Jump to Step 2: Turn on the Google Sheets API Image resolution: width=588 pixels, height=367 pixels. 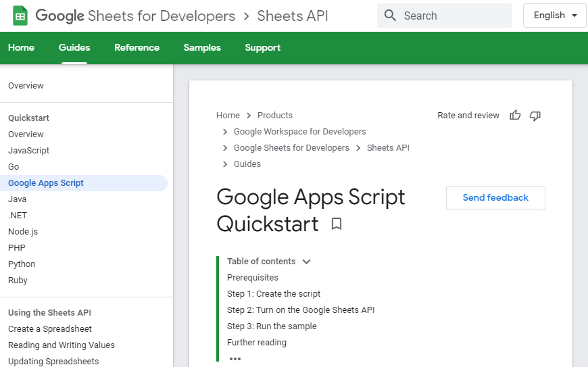pos(300,310)
